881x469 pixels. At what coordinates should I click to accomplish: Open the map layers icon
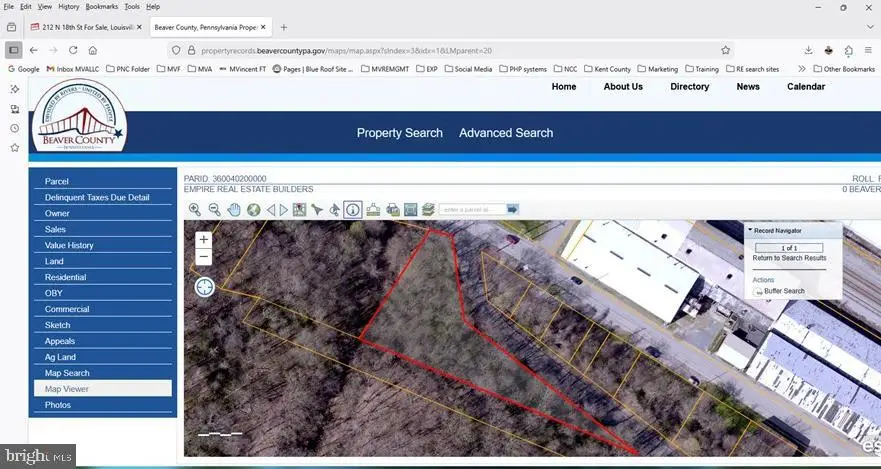[428, 210]
